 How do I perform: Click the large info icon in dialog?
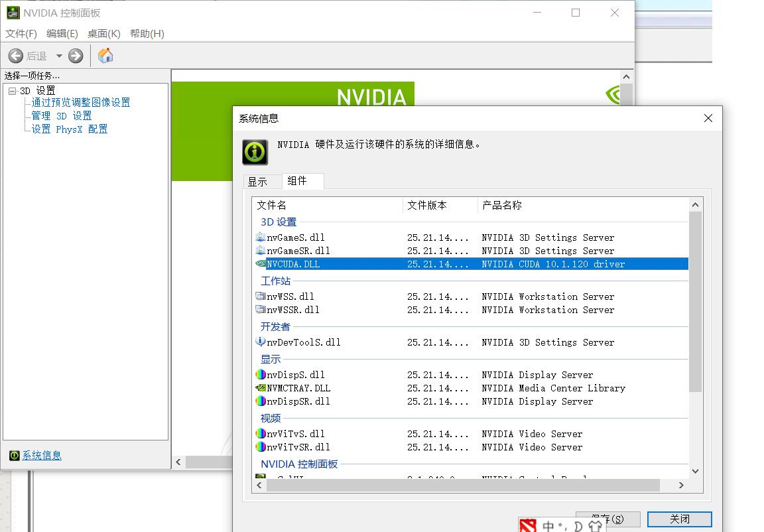point(255,152)
